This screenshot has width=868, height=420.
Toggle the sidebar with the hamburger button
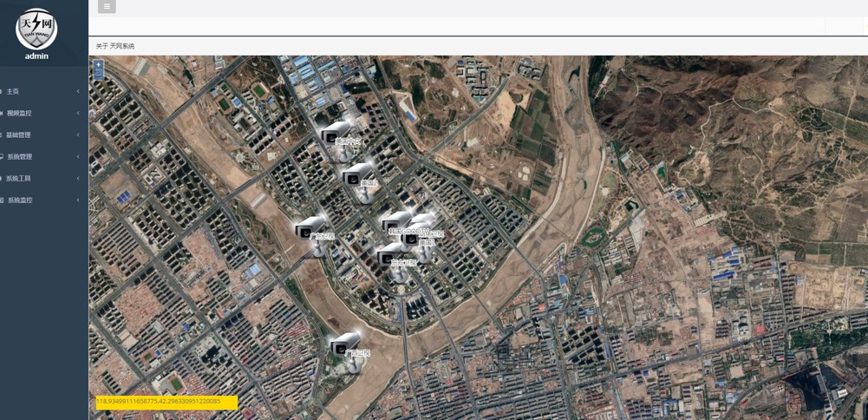[107, 7]
